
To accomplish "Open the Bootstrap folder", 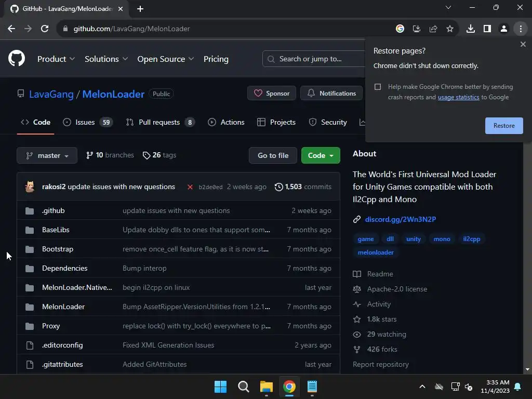I will point(58,249).
